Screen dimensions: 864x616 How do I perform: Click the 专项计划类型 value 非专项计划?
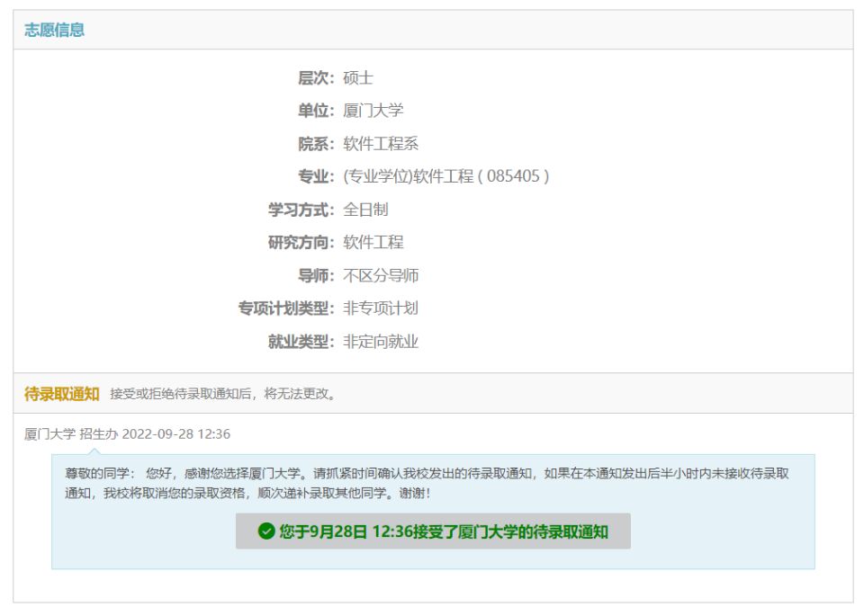(x=381, y=308)
